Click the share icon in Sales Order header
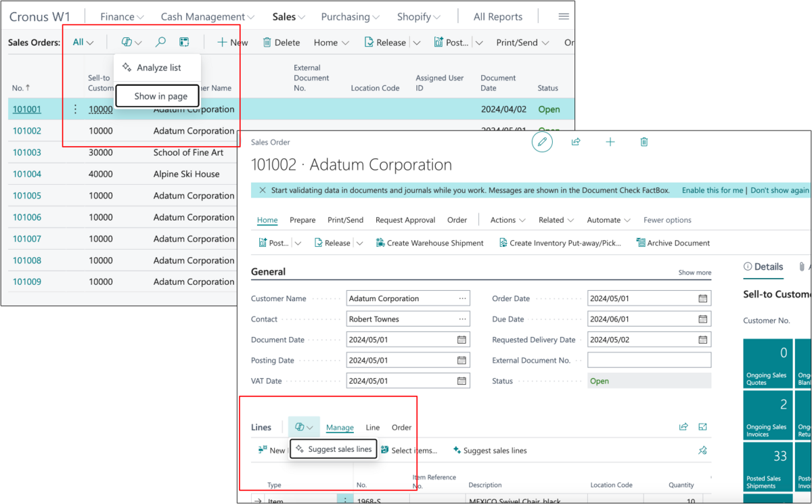 576,142
